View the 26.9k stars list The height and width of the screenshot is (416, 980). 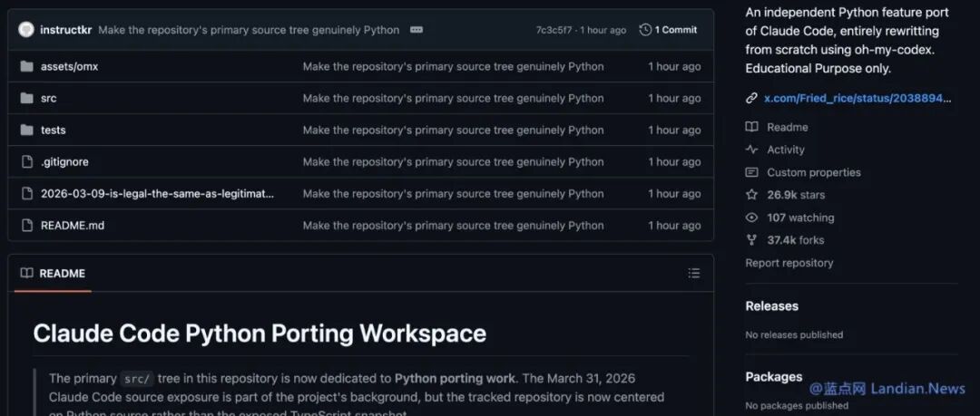click(797, 195)
